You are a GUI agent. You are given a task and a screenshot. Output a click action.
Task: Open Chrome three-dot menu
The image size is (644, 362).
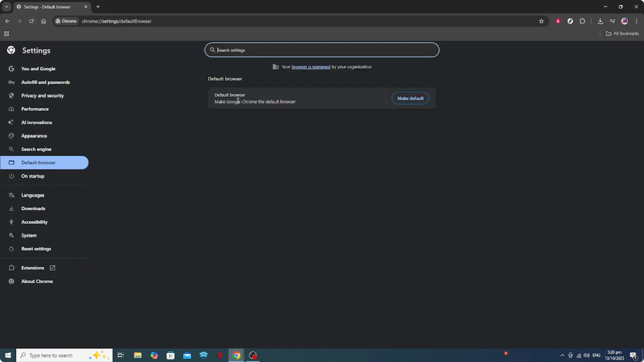tap(636, 21)
